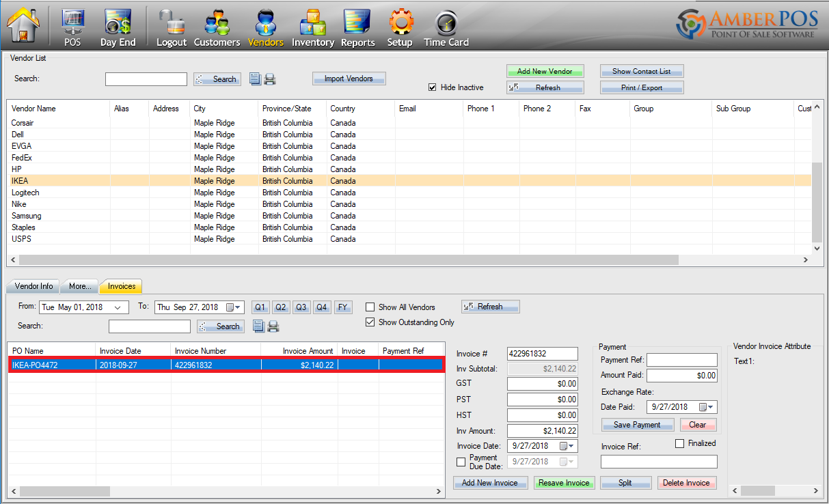Image resolution: width=829 pixels, height=504 pixels.
Task: Click the vendor list Refresh button
Action: (545, 87)
